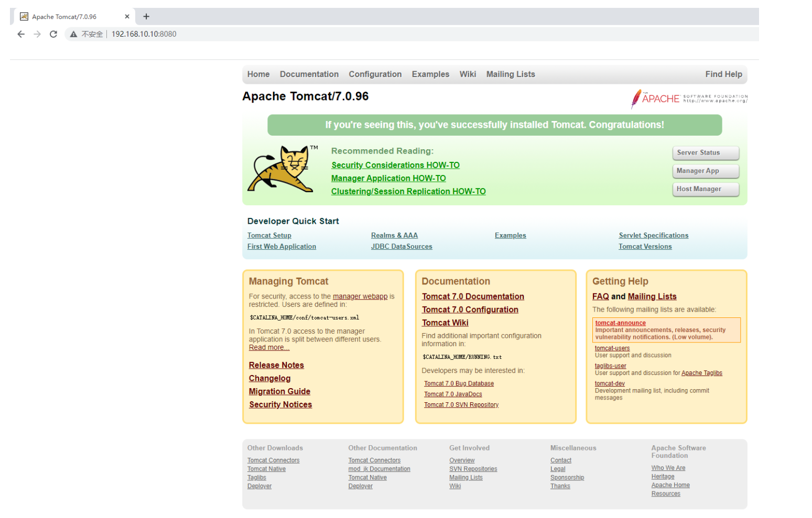812x518 pixels.
Task: Open the tomcat-dev mailing list link
Action: click(610, 384)
